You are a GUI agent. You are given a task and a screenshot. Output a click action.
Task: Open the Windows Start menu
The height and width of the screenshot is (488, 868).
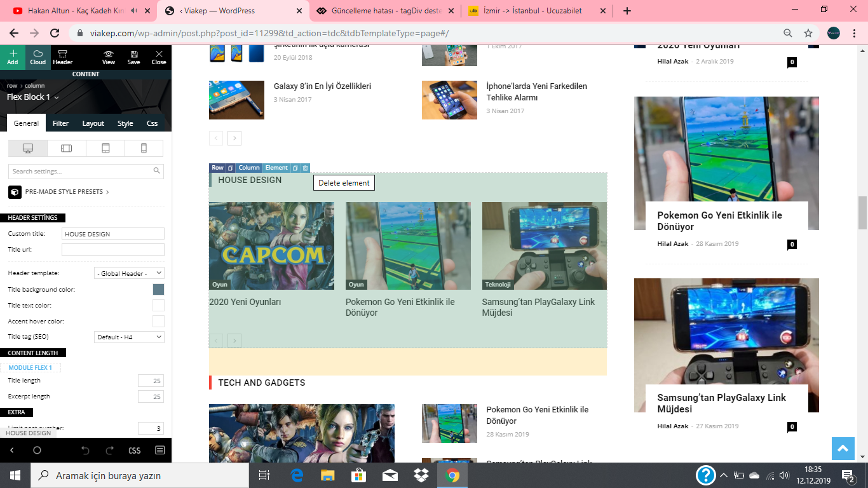point(15,475)
